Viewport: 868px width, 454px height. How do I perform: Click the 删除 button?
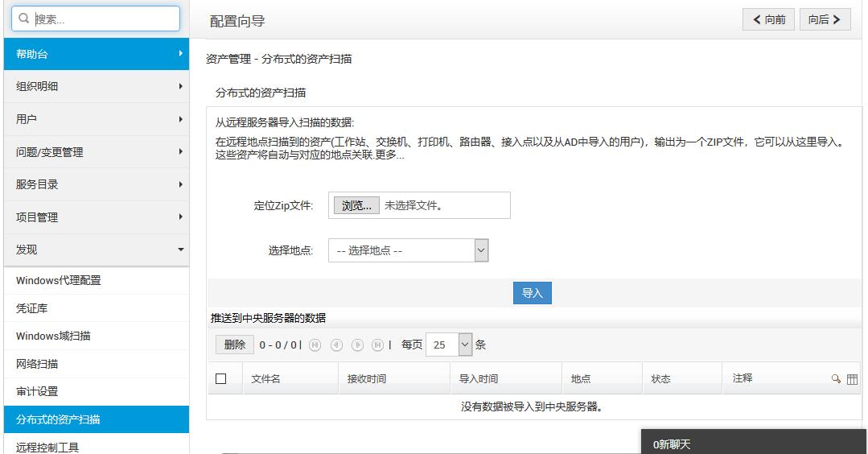235,345
